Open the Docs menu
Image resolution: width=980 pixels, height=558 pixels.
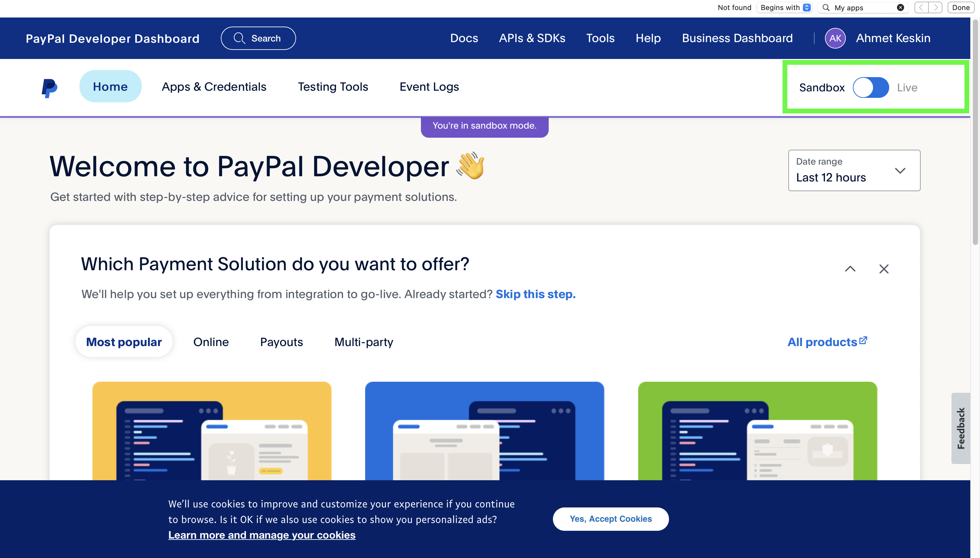464,38
